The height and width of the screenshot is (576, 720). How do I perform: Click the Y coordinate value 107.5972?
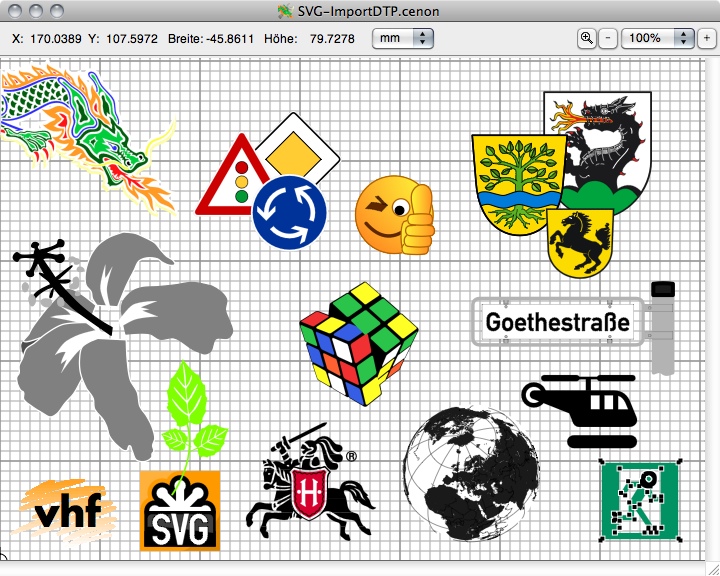point(132,39)
